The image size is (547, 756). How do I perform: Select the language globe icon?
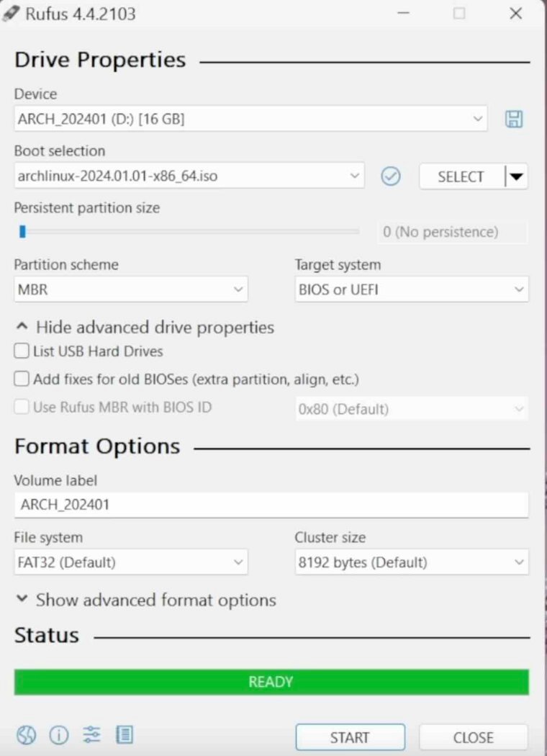[27, 734]
